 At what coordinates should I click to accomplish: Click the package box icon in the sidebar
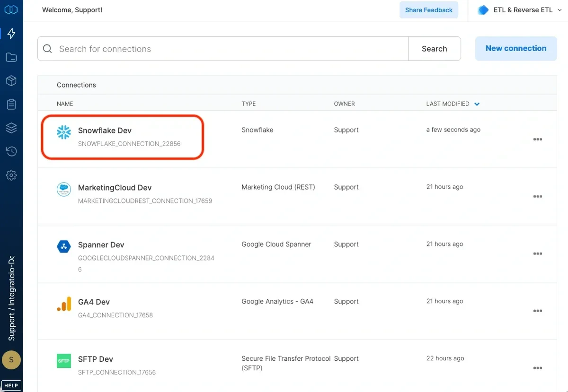(x=11, y=80)
